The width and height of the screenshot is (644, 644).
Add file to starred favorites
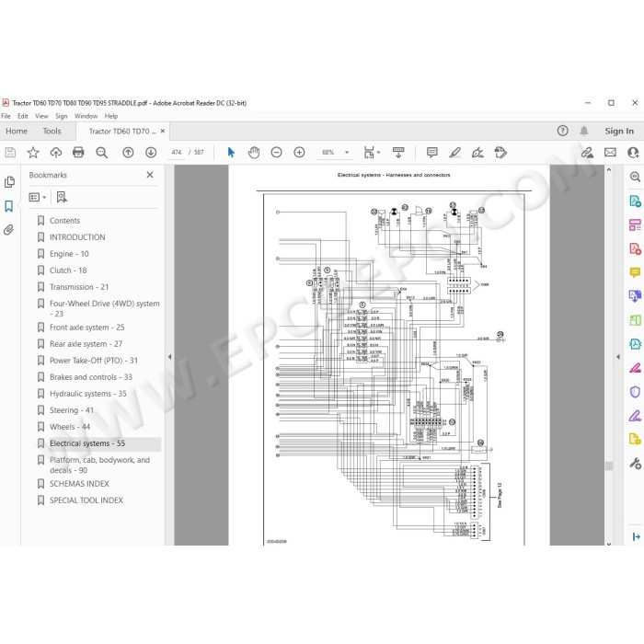pos(33,153)
